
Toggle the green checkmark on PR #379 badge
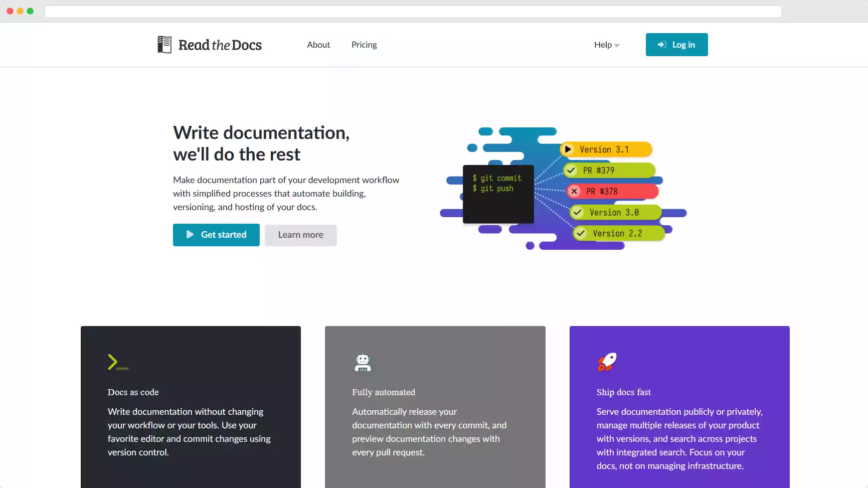tap(571, 170)
